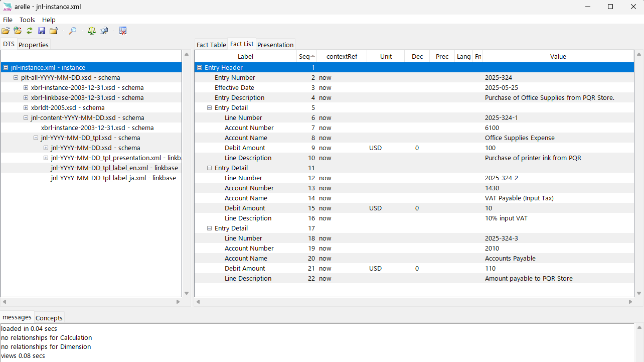Click the contextRef column header
644x362 pixels.
point(342,56)
